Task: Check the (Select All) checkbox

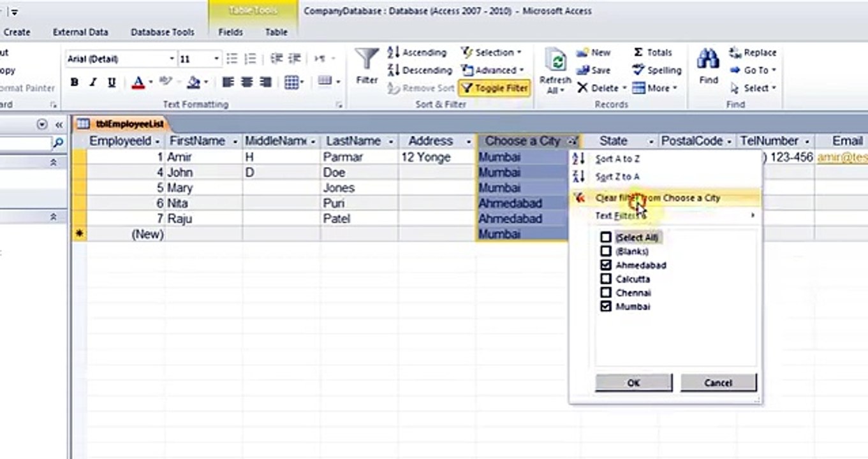Action: click(x=606, y=237)
